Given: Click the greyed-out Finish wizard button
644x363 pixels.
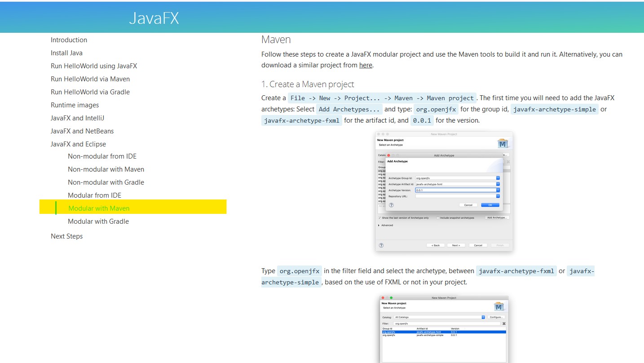Looking at the screenshot, I should [x=500, y=245].
